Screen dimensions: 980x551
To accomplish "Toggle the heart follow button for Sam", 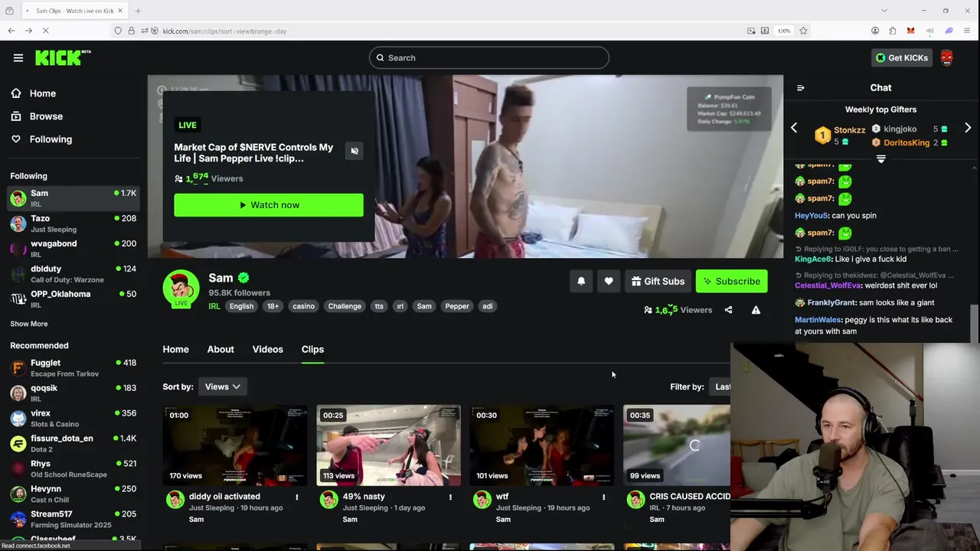I will [609, 282].
